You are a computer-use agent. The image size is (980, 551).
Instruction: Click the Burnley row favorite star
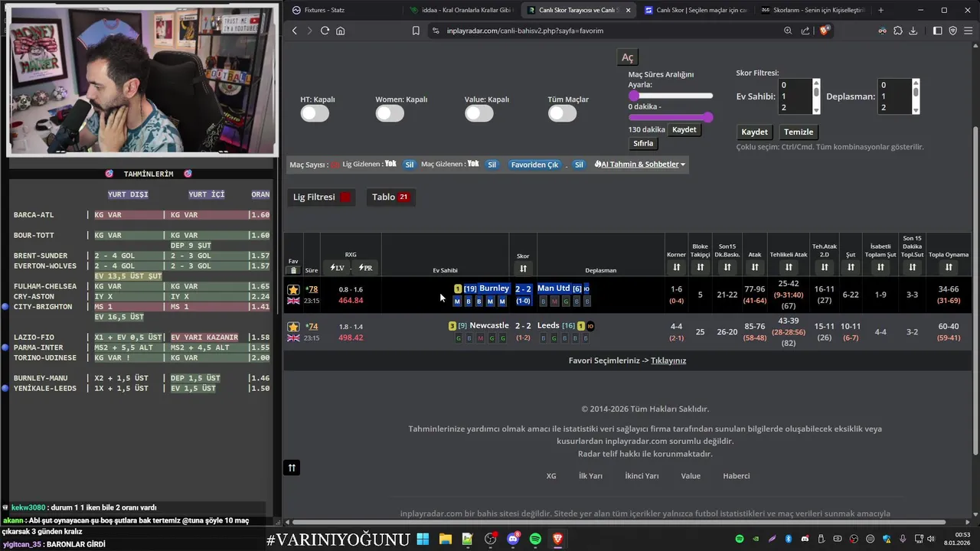coord(293,289)
